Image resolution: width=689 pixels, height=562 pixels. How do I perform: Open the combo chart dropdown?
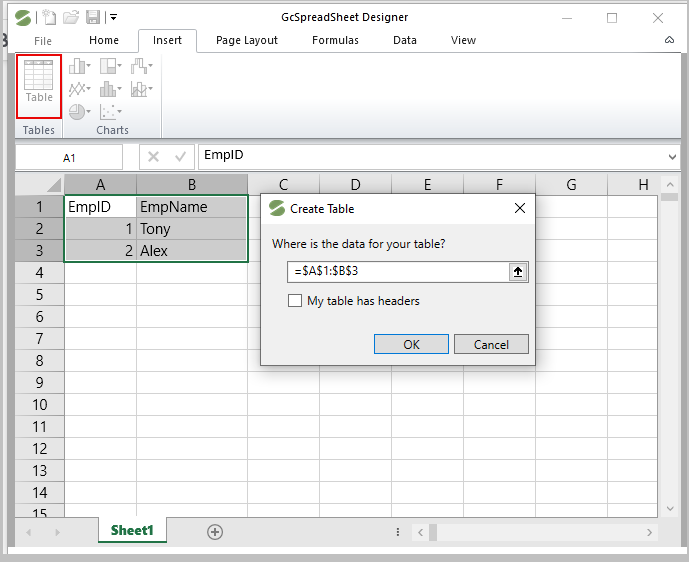click(141, 89)
